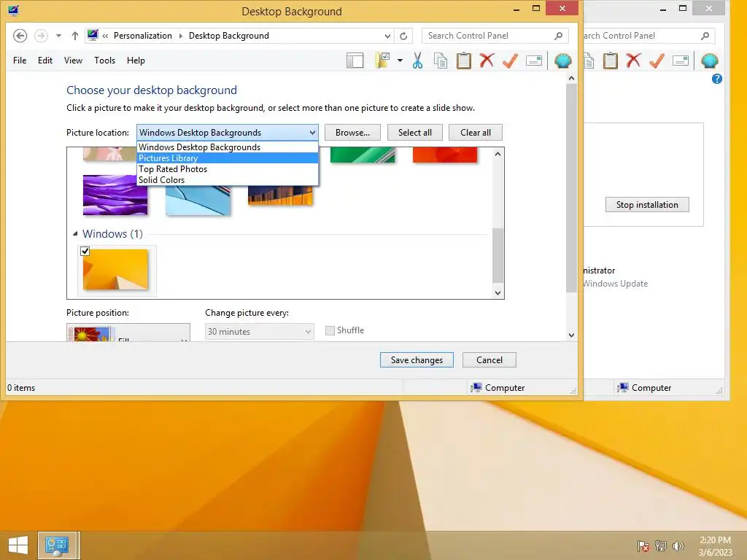This screenshot has width=747, height=560.
Task: Select the green wallpaper thumbnail
Action: 363,155
